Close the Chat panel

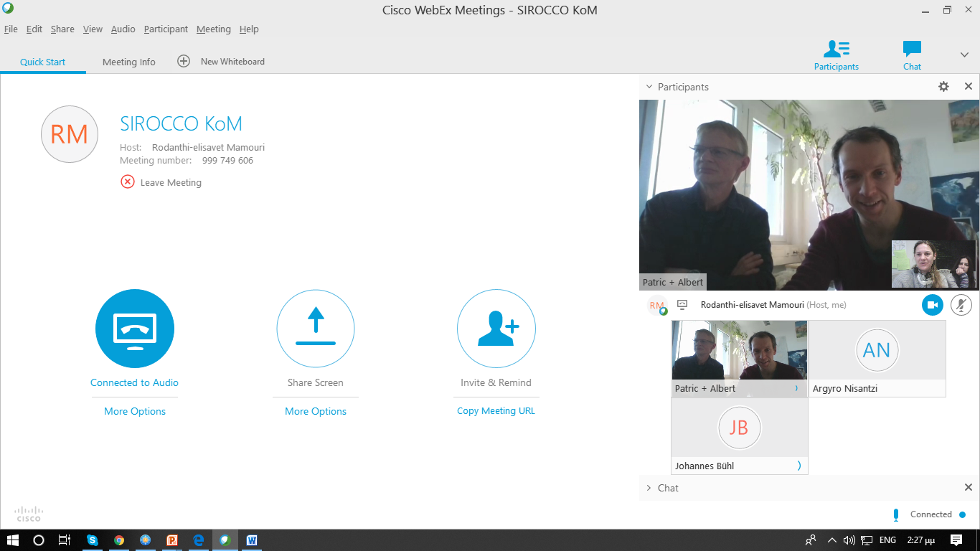(x=968, y=488)
